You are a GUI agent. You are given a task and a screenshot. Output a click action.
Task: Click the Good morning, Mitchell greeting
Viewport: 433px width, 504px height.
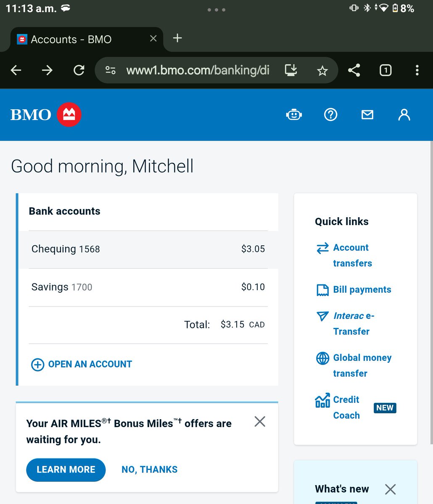click(x=102, y=167)
